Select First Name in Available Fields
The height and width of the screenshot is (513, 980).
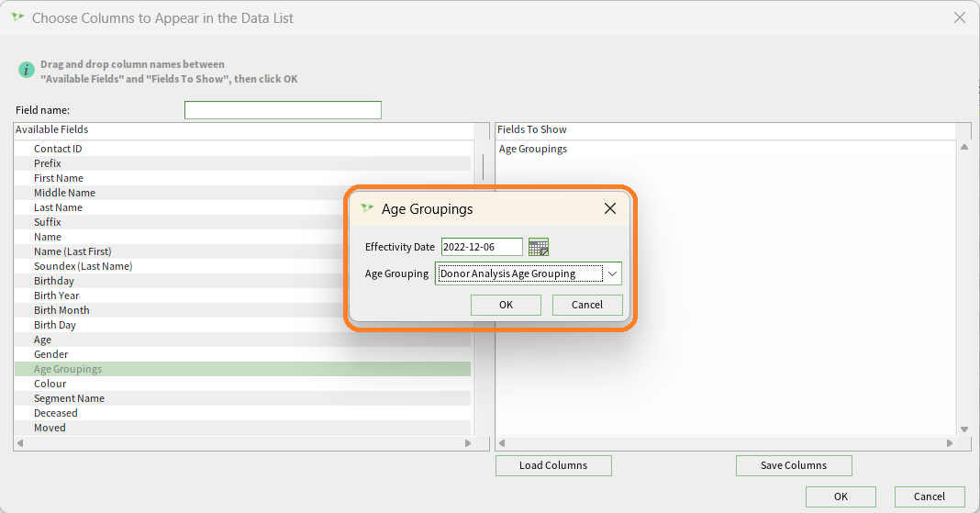242,178
